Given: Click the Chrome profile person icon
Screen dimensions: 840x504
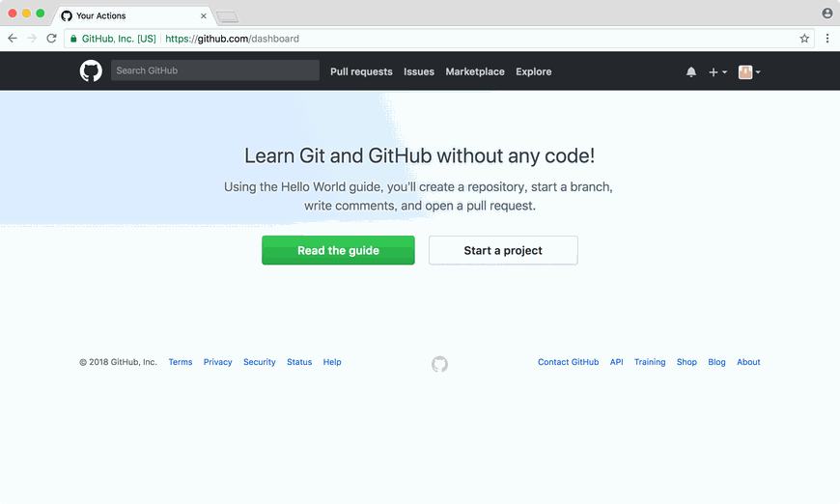Looking at the screenshot, I should pyautogui.click(x=827, y=13).
